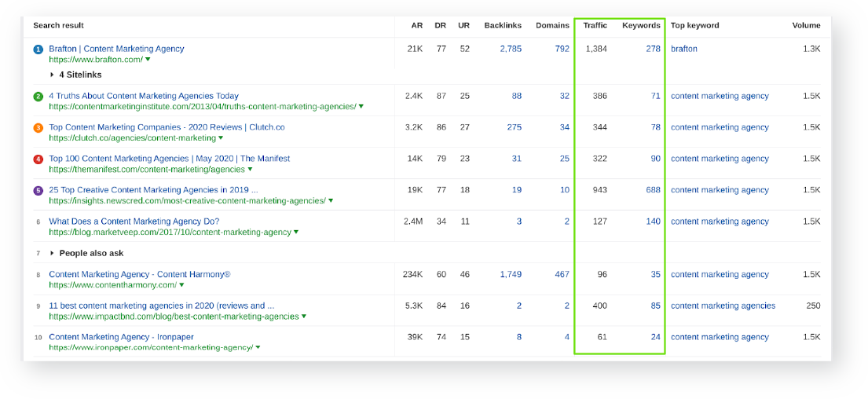This screenshot has height=399, width=868.
Task: Click the Backlinks column header
Action: pos(503,25)
